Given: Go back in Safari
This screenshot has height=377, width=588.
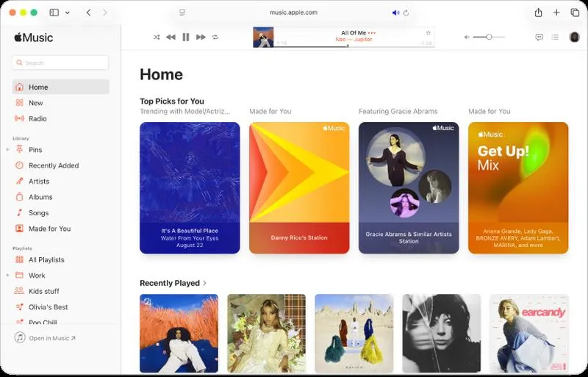Looking at the screenshot, I should point(88,12).
